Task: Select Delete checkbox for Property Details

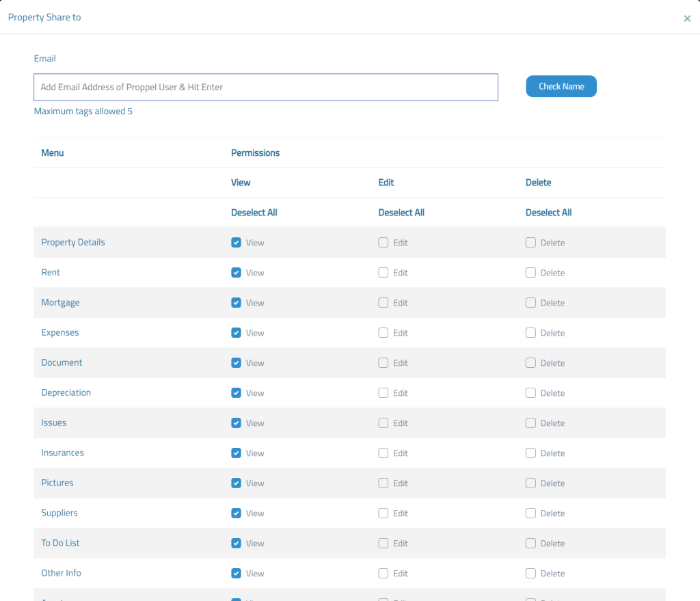Action: click(530, 243)
